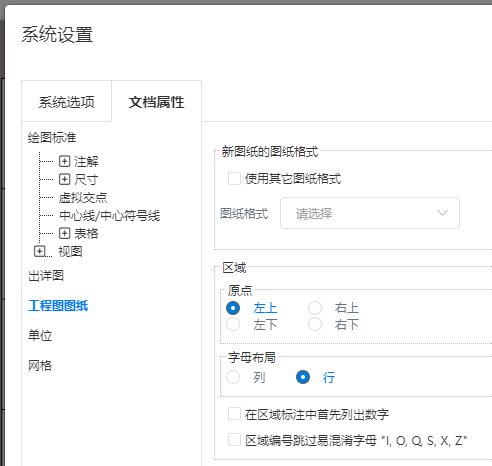Viewport: 492px width, 466px height.
Task: Check 在区域标注中首先列出数字
Action: [x=234, y=414]
